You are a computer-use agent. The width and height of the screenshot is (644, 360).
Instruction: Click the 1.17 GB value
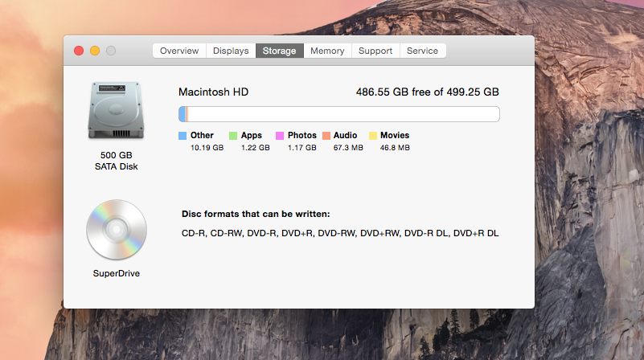point(302,148)
